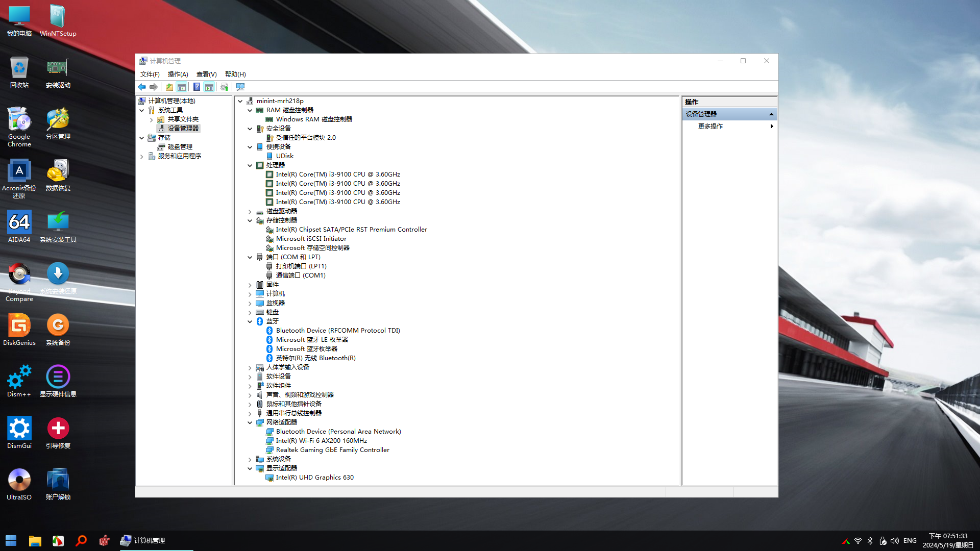The width and height of the screenshot is (980, 551).
Task: Open the 安装驱动 desktop icon
Action: tap(58, 72)
